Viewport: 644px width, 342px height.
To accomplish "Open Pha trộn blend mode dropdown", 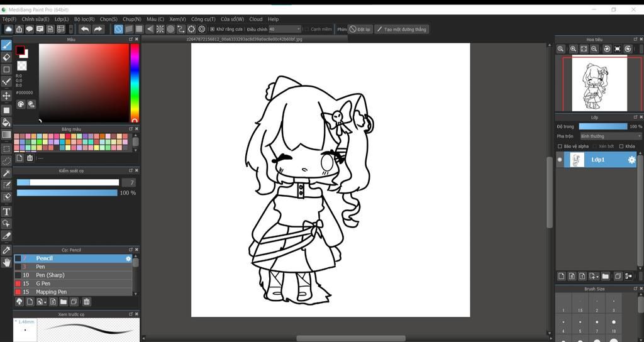I will pyautogui.click(x=610, y=136).
